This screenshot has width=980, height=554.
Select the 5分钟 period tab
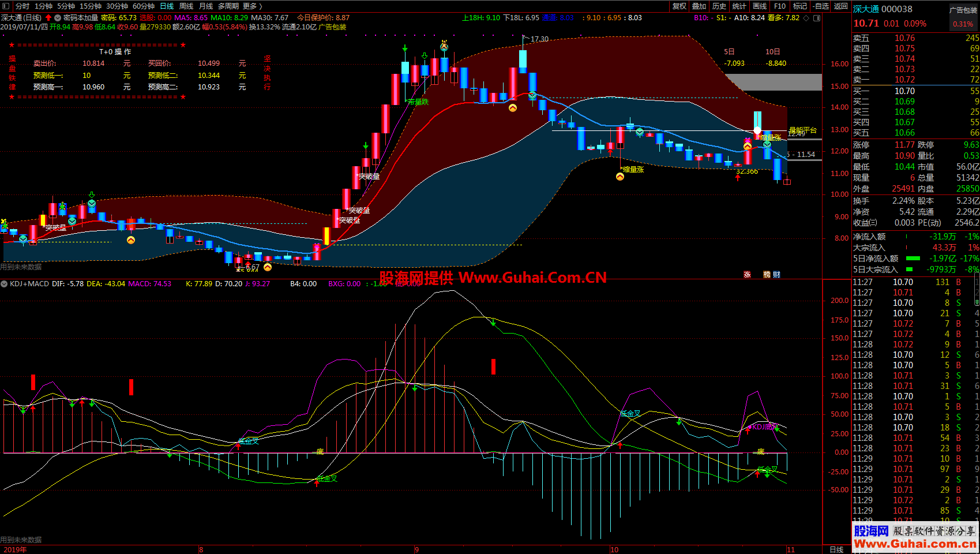point(66,6)
